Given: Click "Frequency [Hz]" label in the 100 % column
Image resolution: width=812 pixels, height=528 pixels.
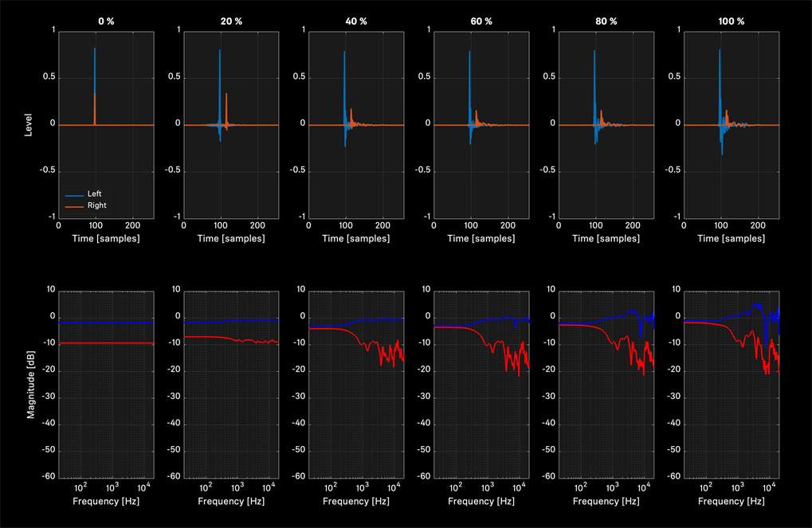Looking at the screenshot, I should tap(732, 502).
